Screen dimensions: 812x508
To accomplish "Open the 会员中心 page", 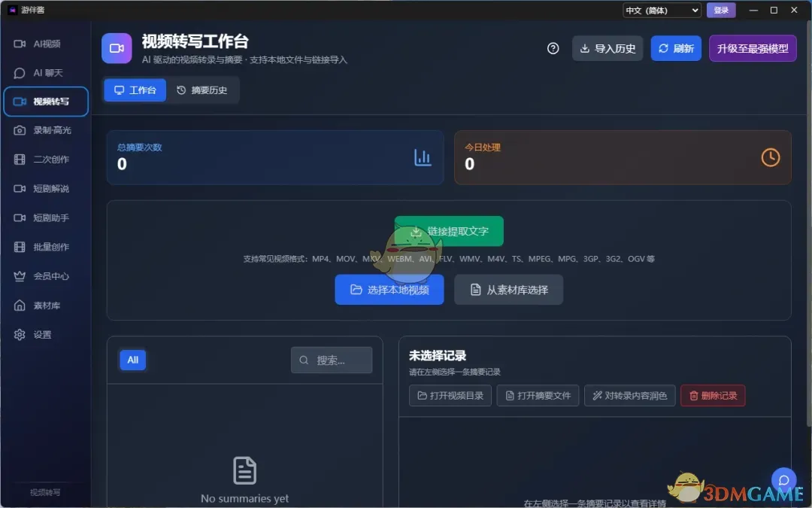I will [x=45, y=276].
